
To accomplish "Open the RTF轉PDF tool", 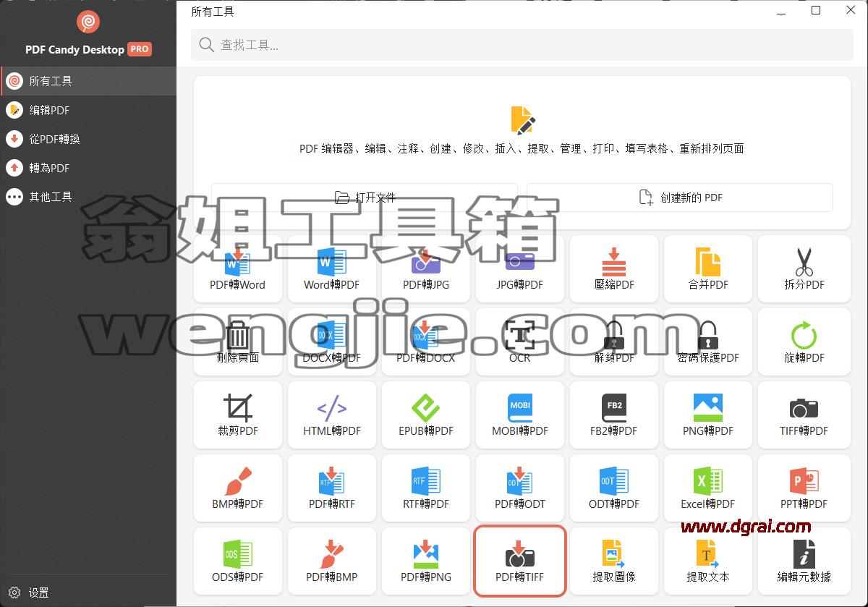I will (x=426, y=488).
